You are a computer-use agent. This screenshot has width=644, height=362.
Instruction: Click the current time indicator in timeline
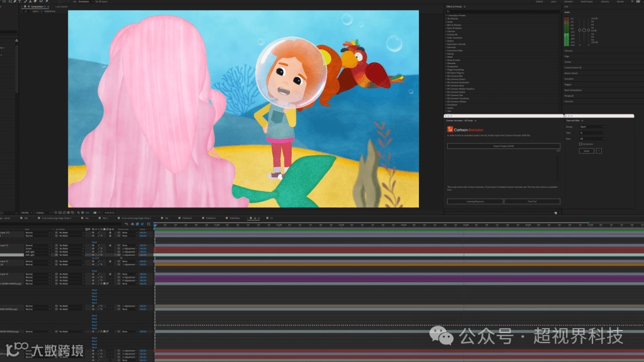pos(155,225)
